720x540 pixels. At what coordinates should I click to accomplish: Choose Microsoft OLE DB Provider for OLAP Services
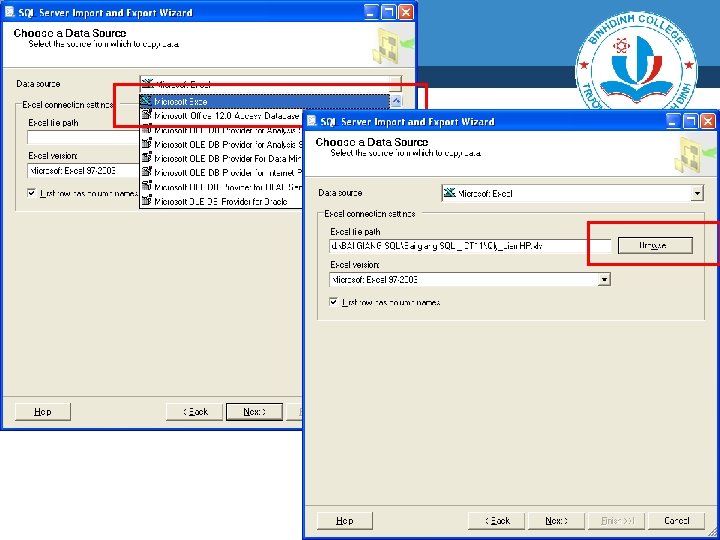[221, 187]
